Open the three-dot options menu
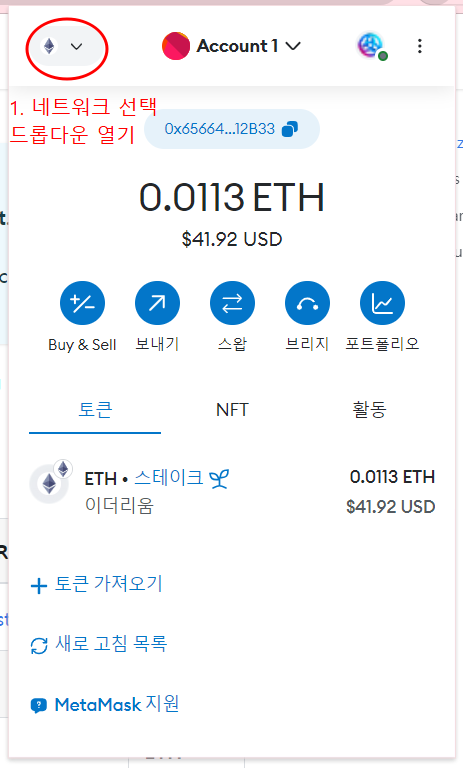 [419, 46]
